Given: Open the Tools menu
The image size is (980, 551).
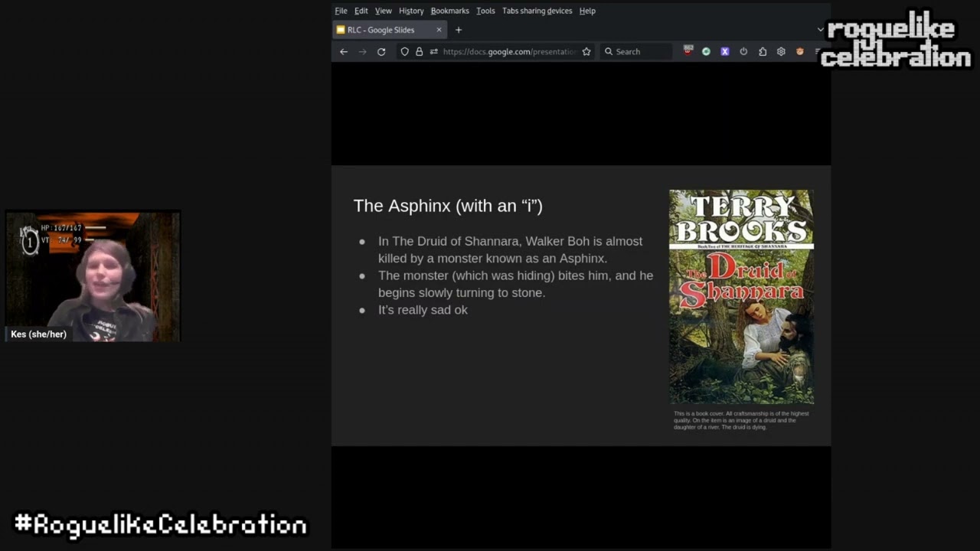Looking at the screenshot, I should [x=485, y=11].
